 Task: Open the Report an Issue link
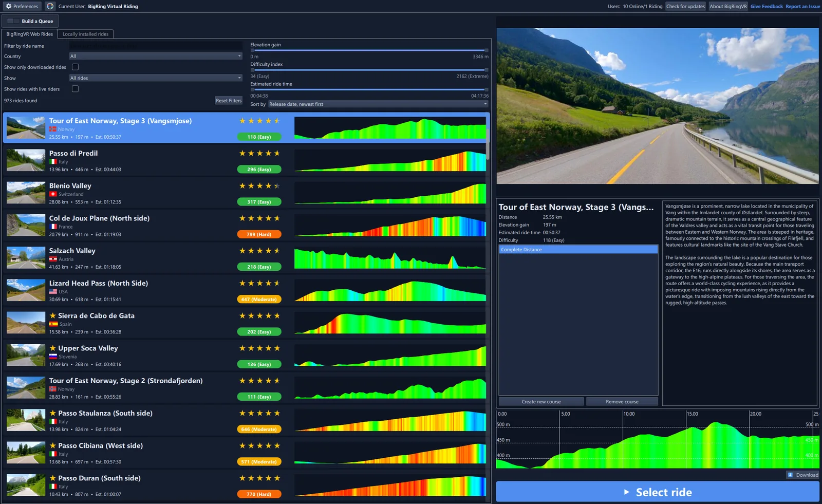pyautogui.click(x=803, y=6)
